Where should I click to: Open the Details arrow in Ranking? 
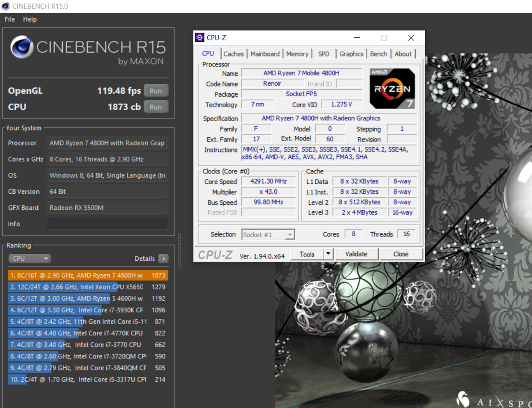tap(163, 259)
